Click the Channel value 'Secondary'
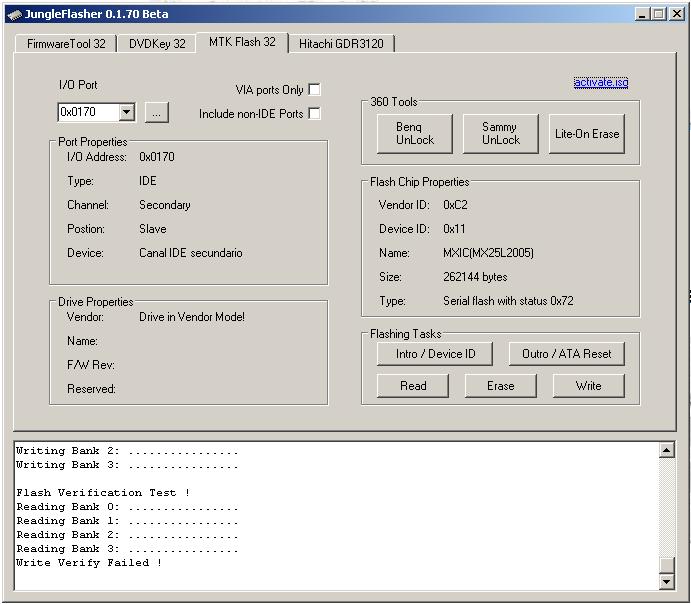 [x=164, y=205]
